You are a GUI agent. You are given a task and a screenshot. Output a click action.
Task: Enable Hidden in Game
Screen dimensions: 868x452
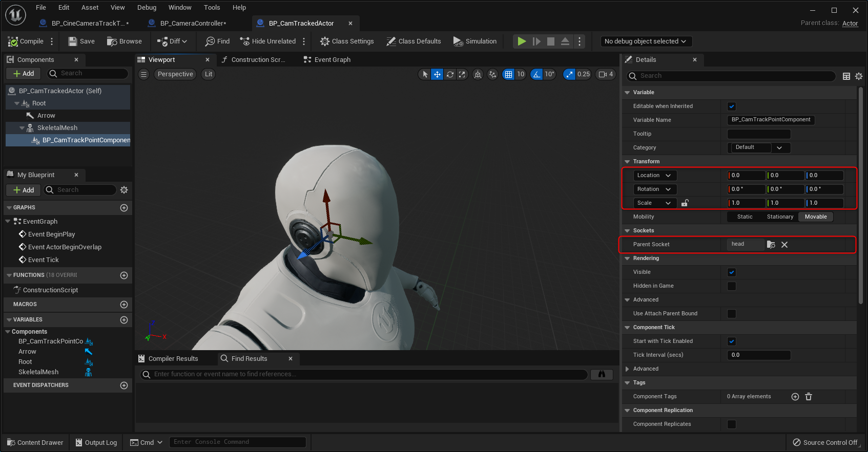(x=732, y=286)
